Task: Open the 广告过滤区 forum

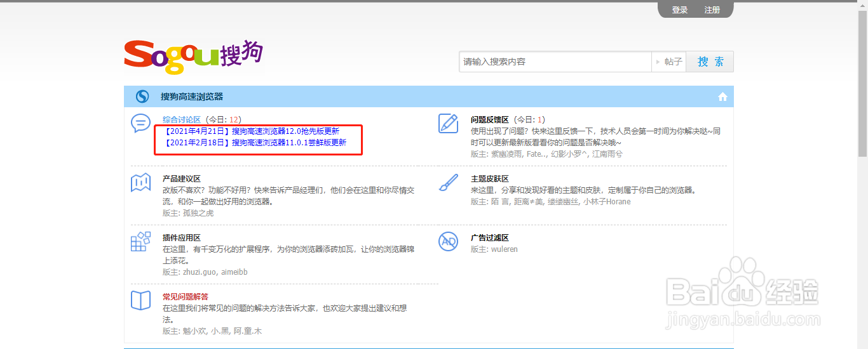Action: point(490,238)
